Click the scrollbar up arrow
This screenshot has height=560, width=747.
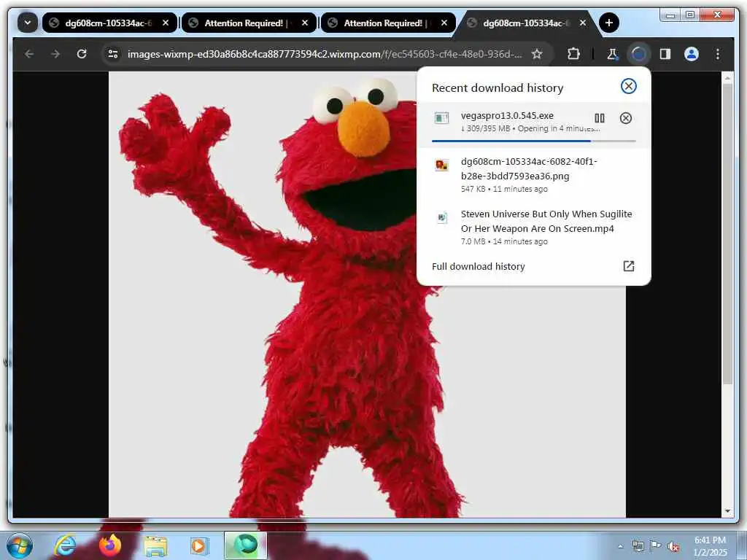pyautogui.click(x=727, y=77)
